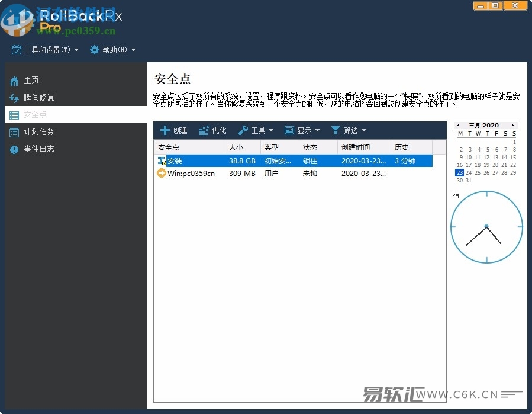Expand the 帮助(H) dropdown arrow

coord(133,50)
